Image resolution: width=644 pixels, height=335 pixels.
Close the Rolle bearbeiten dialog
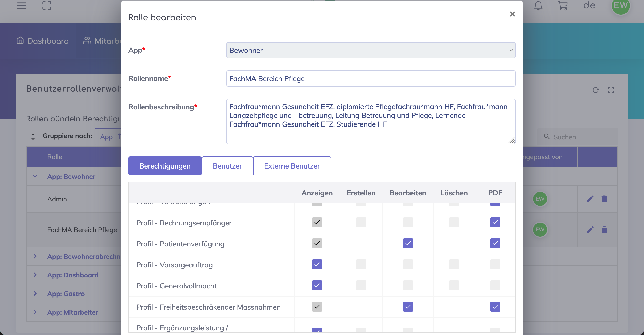(512, 14)
